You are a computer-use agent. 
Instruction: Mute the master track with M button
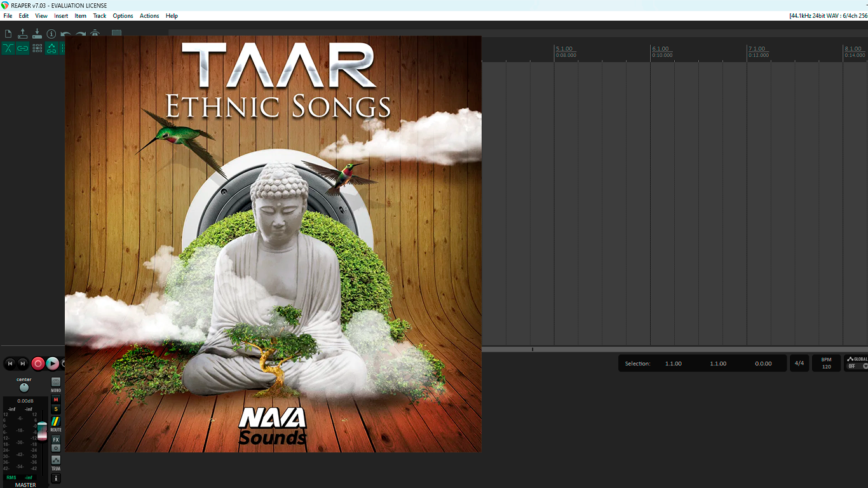click(x=56, y=400)
